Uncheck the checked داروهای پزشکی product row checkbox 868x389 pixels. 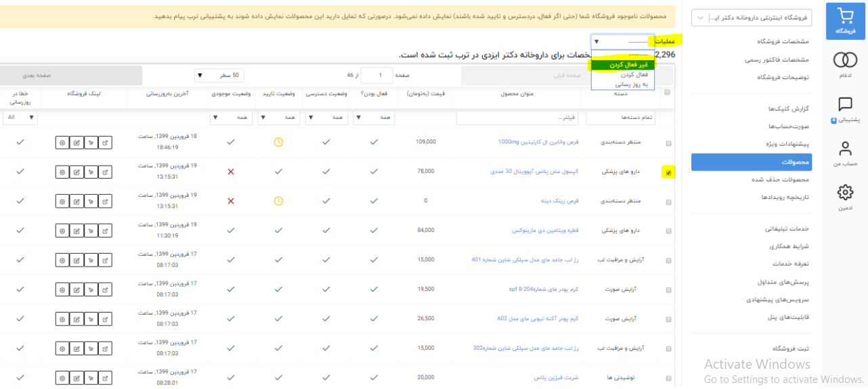tap(669, 173)
